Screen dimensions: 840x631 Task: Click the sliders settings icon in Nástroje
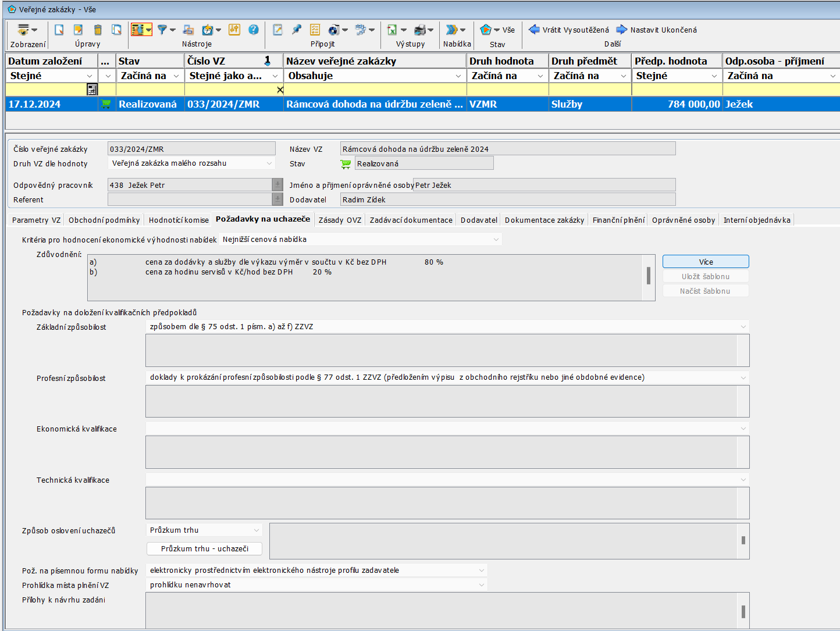(234, 30)
